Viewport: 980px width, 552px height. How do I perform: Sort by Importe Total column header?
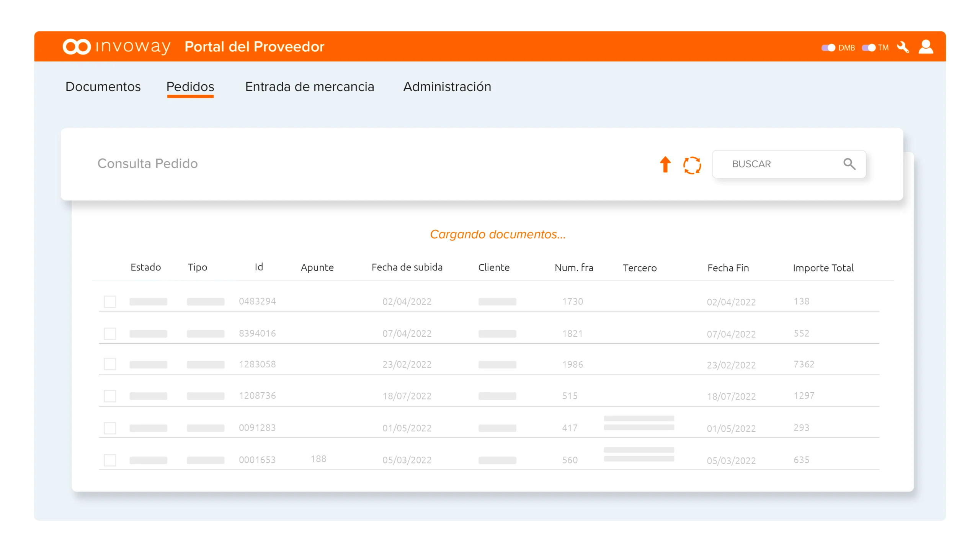823,268
